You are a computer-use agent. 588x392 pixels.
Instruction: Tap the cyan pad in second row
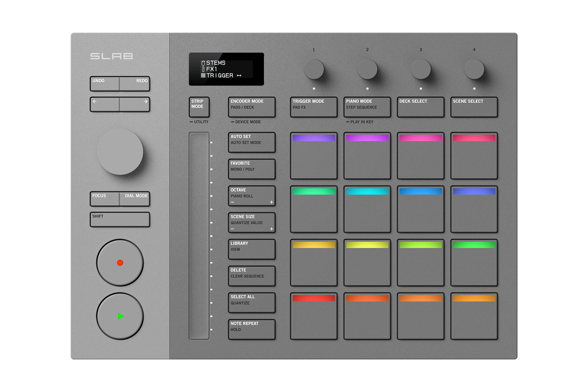pos(367,209)
